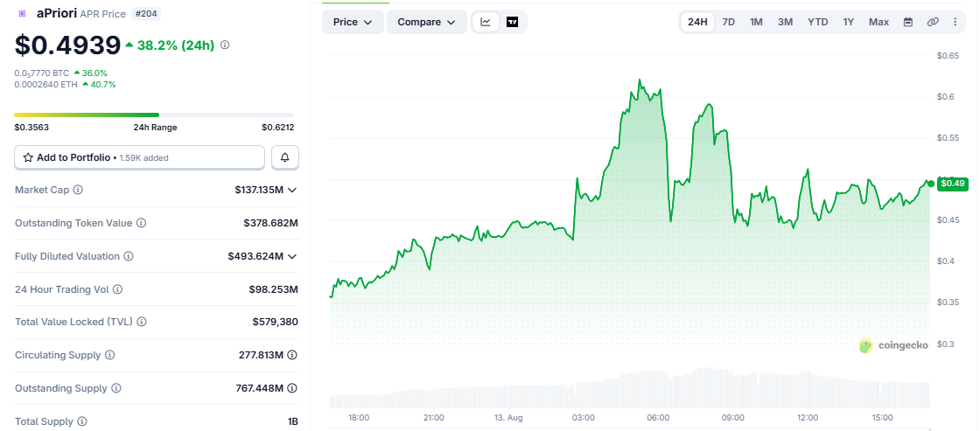Click the #204 rank badge
The image size is (980, 431).
145,14
